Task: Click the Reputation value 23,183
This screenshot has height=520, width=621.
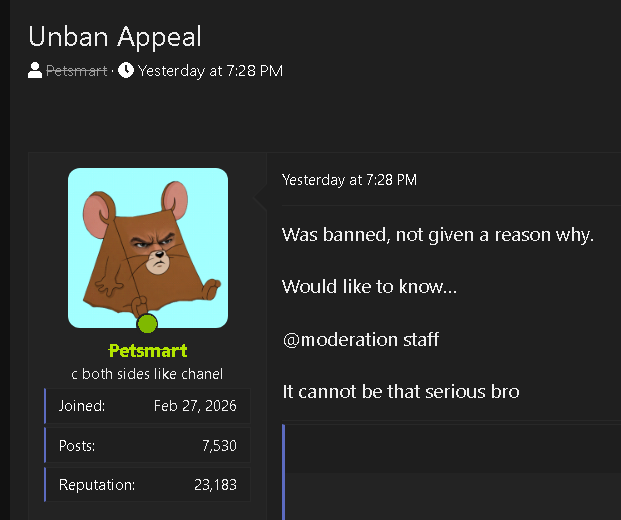Action: click(x=215, y=485)
